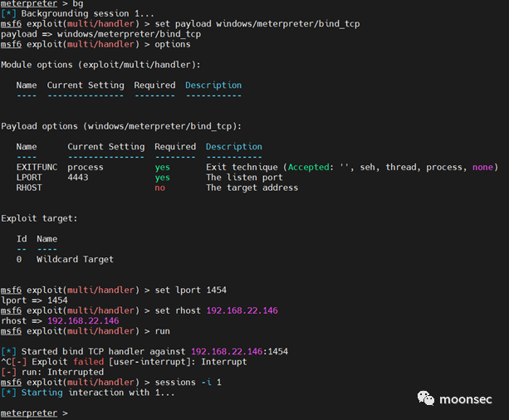Click the 'Id' column header in Exploit target
Viewport: 509px width, 420px height.
pos(22,239)
